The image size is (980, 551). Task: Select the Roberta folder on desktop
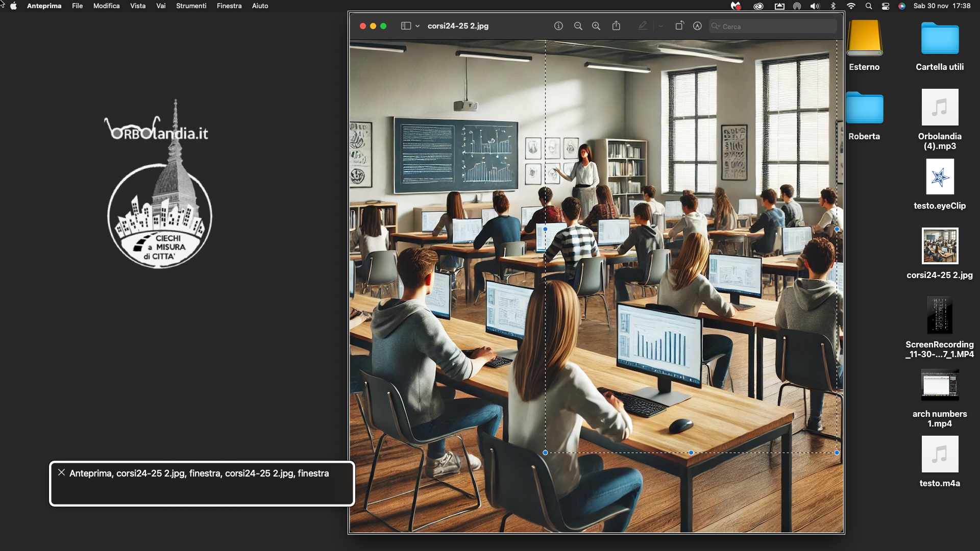(x=864, y=108)
